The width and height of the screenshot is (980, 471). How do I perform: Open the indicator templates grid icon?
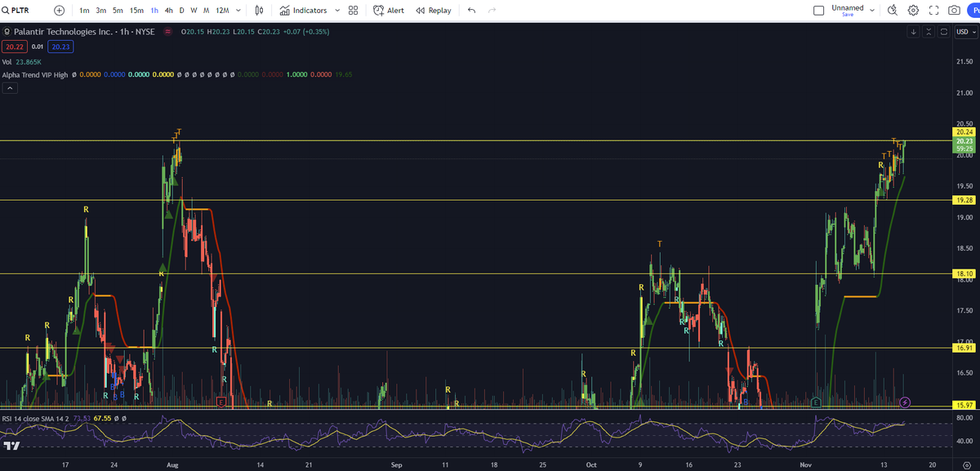pos(353,11)
